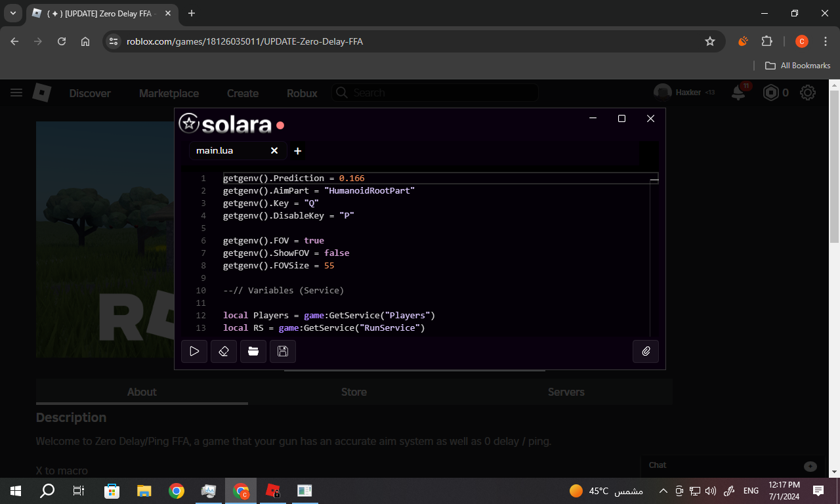Open a script file via folder icon
This screenshot has width=840, height=504.
pyautogui.click(x=253, y=351)
